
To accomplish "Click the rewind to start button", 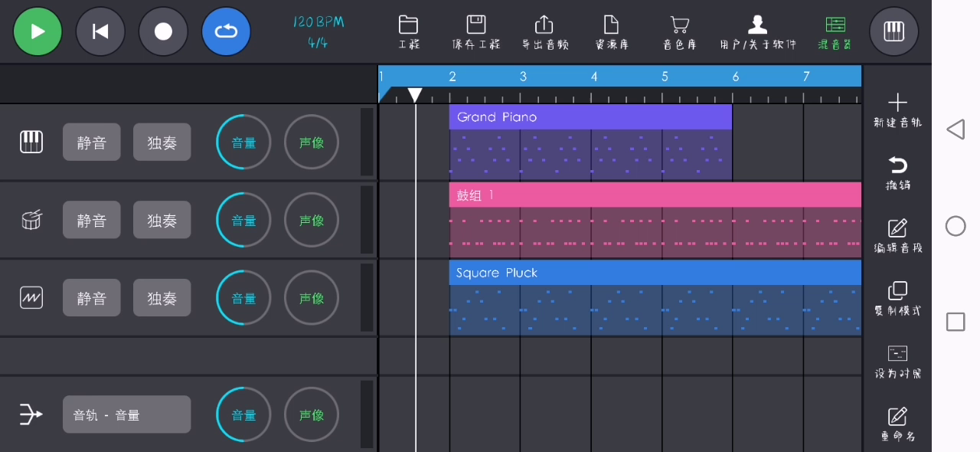I will [100, 31].
